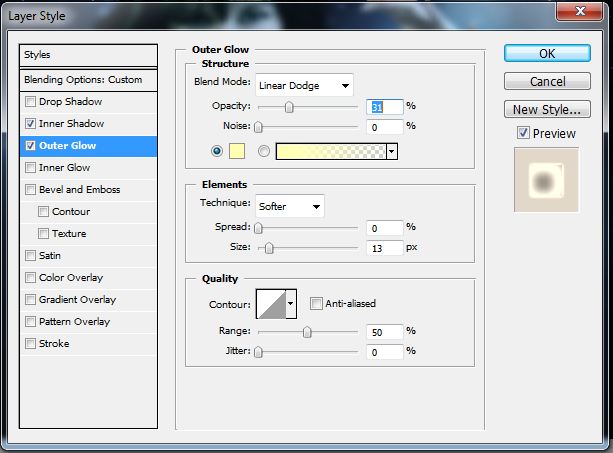Image resolution: width=613 pixels, height=453 pixels.
Task: Click the Size value field
Action: 384,248
